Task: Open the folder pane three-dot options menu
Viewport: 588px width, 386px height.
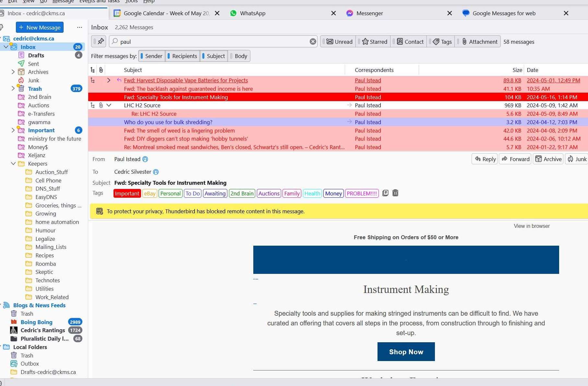Action: (79, 28)
